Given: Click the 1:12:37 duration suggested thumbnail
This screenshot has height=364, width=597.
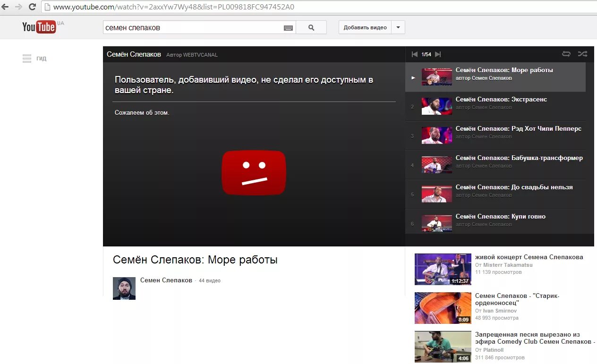Looking at the screenshot, I should [443, 269].
